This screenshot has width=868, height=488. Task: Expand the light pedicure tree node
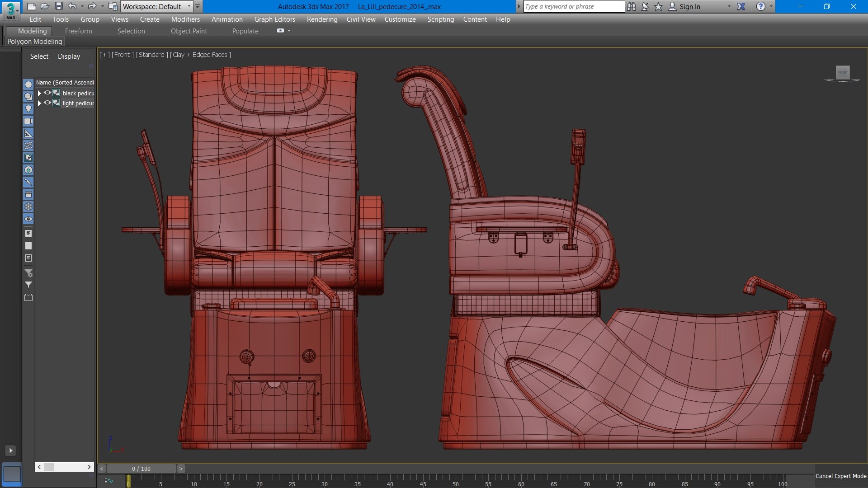(39, 103)
